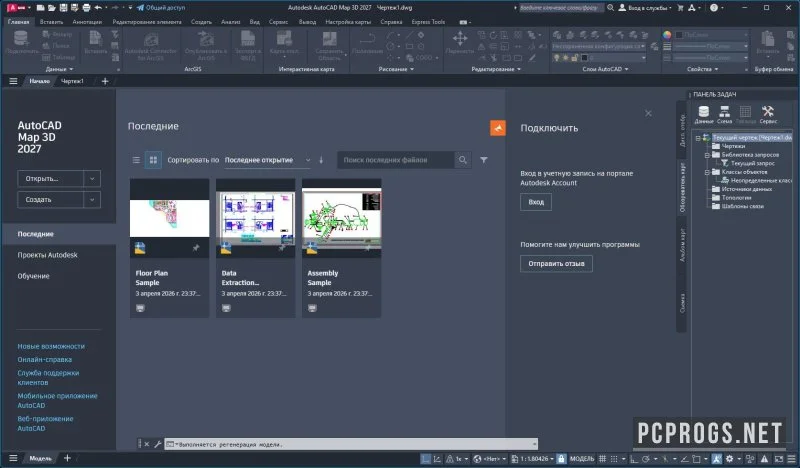
Task: Click the New file icon in quick access toolbar
Action: coord(40,8)
